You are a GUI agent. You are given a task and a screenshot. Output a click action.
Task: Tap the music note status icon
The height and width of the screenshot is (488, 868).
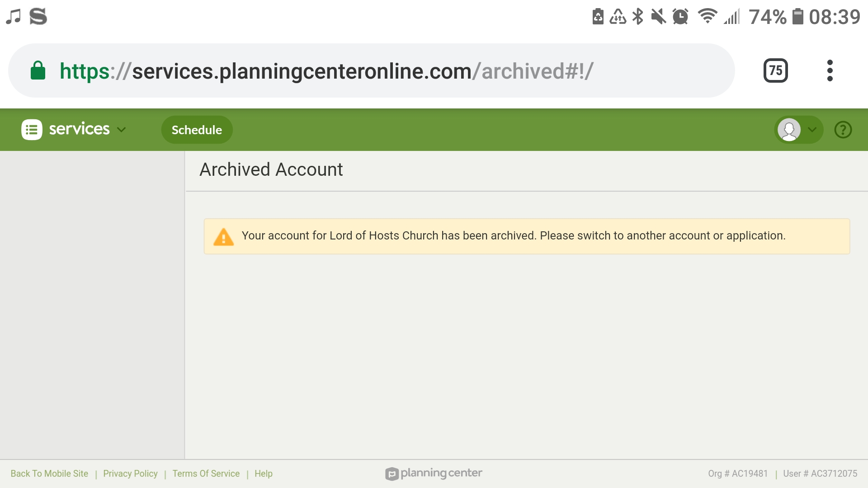pyautogui.click(x=14, y=17)
